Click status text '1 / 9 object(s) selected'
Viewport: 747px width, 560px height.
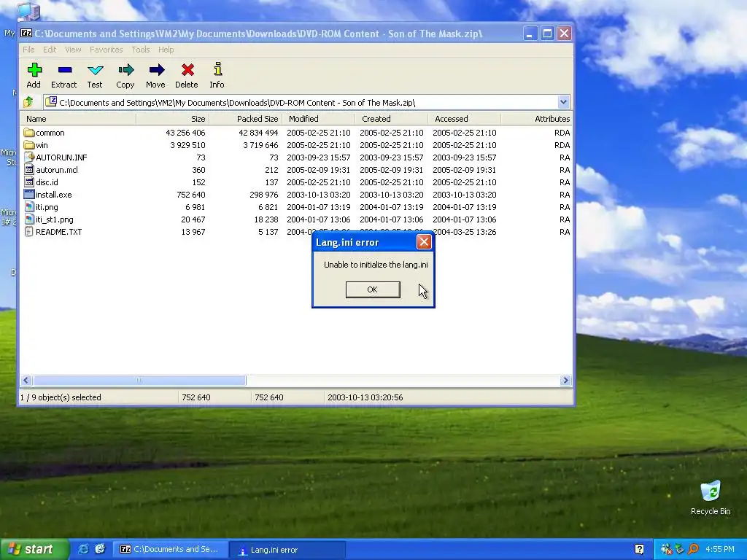(x=61, y=397)
